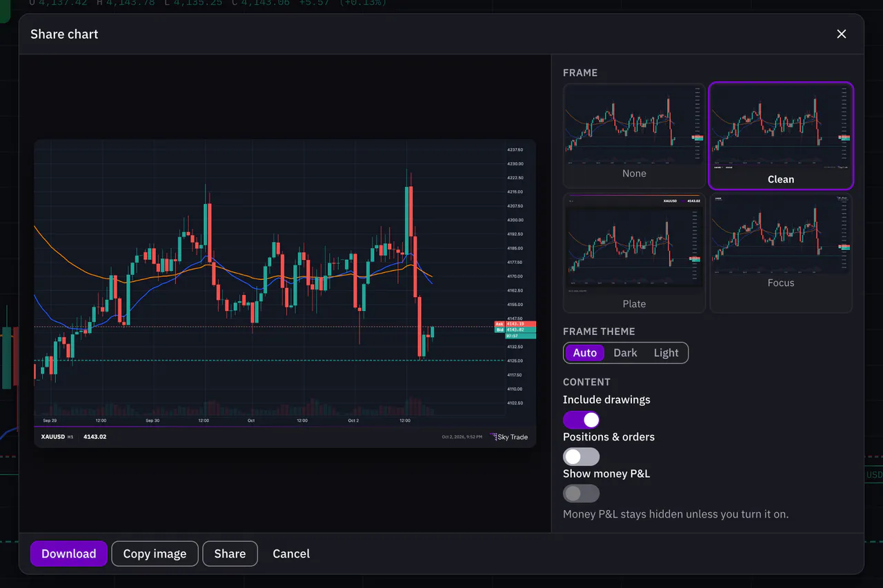Screen dimensions: 883x588
Task: Set frame theme to Auto
Action: 584,353
